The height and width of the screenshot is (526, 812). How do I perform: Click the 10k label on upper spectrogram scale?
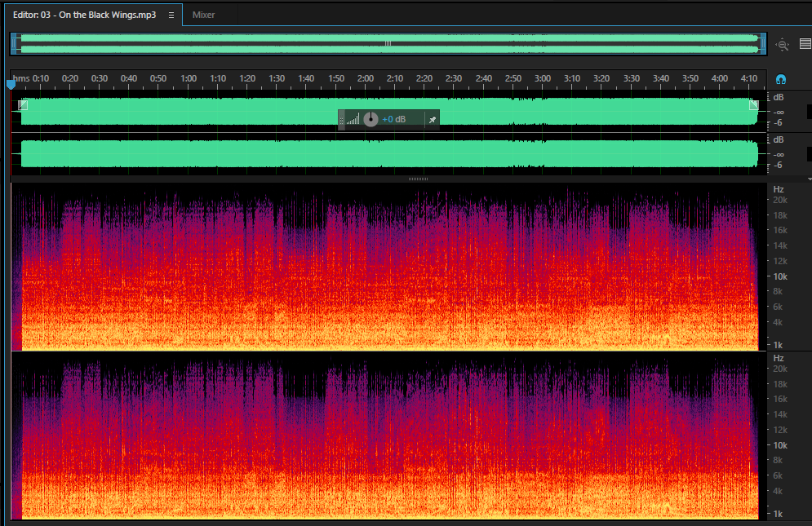pyautogui.click(x=780, y=276)
